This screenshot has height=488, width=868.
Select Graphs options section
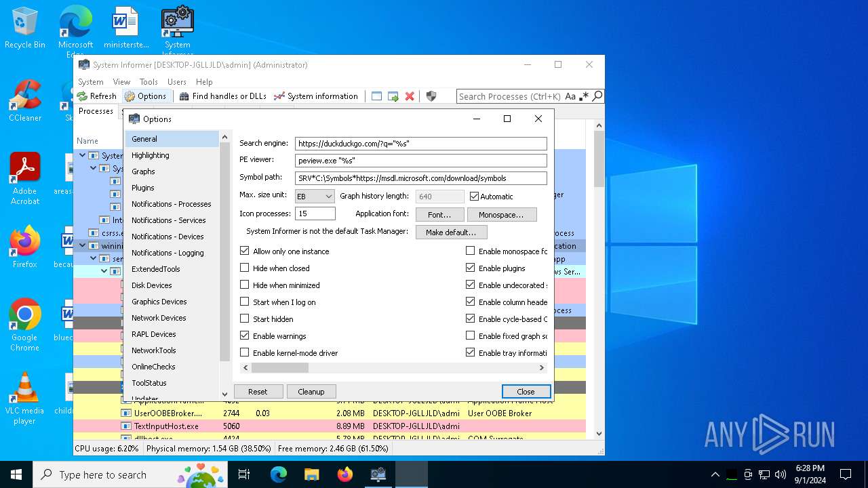coord(172,171)
